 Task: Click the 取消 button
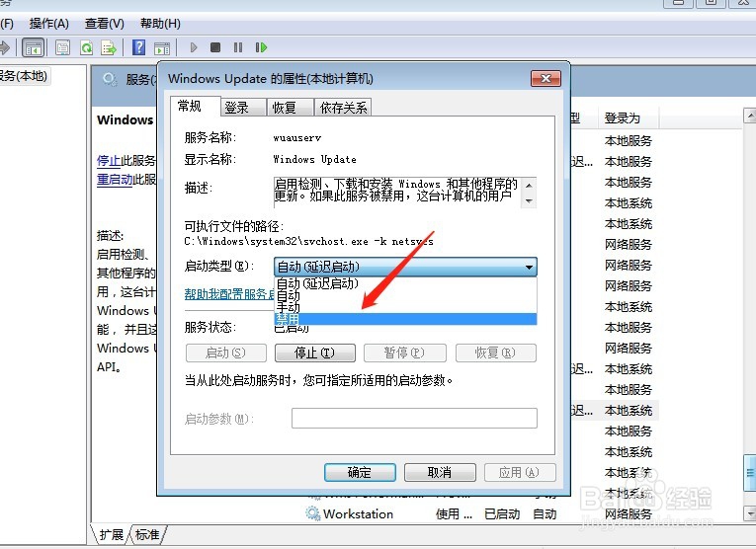pos(440,472)
